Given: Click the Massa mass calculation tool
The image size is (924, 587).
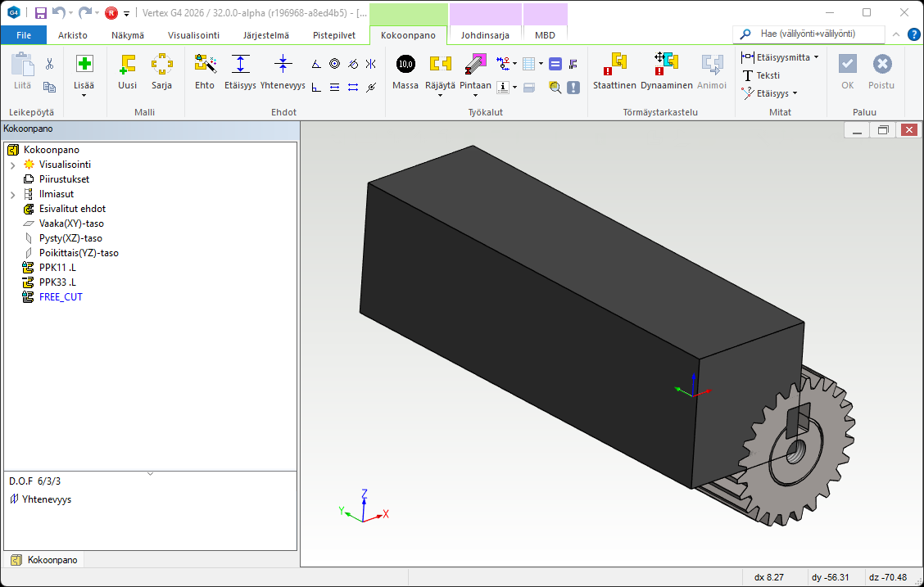Looking at the screenshot, I should point(405,71).
